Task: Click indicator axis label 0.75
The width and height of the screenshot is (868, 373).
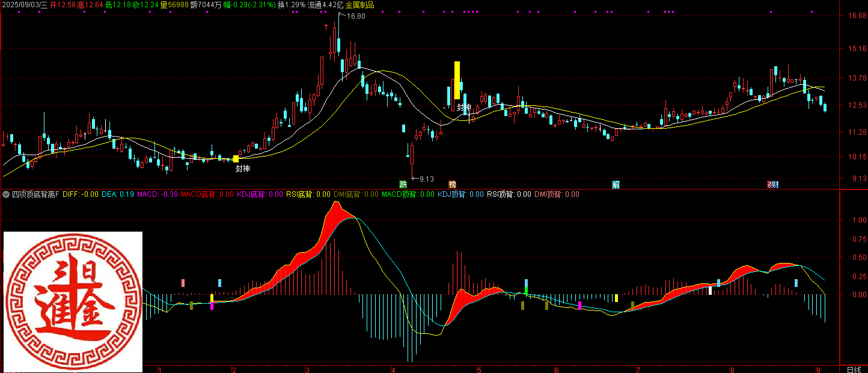Action: 858,239
